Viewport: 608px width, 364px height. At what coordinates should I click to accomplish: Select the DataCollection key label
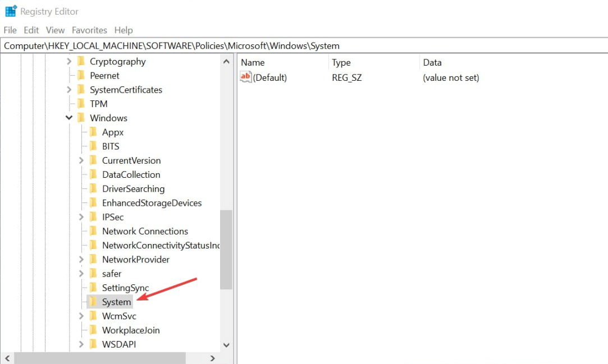coord(131,174)
